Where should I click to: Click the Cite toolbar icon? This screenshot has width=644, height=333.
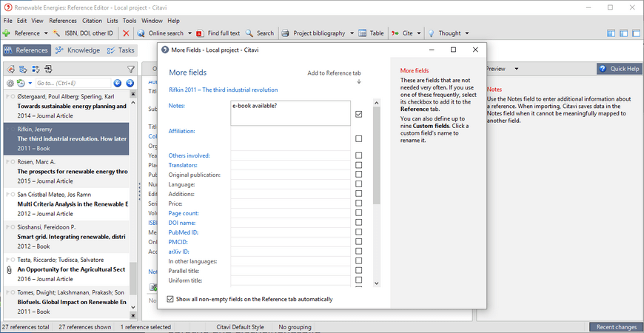[x=395, y=33]
